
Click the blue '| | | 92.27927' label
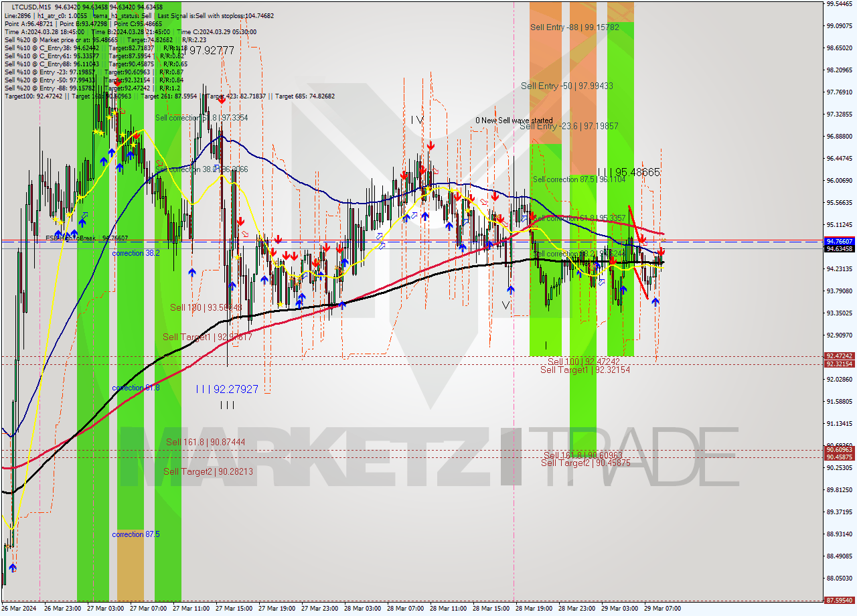point(227,389)
